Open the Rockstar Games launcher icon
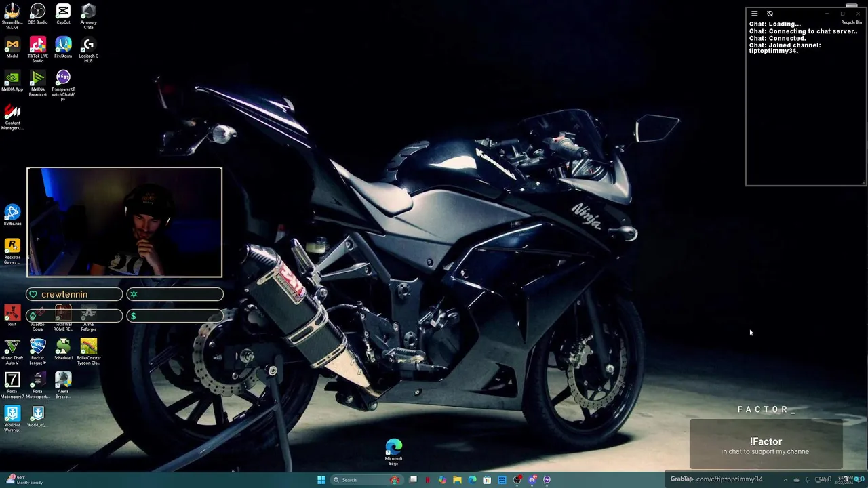The height and width of the screenshot is (488, 868). tap(12, 251)
